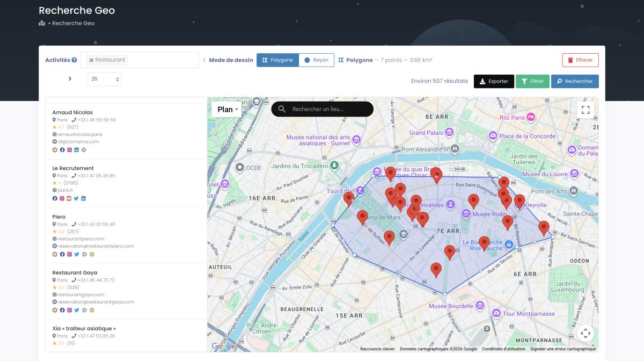Image resolution: width=644 pixels, height=361 pixels.
Task: Open the Plan map type dropdown
Action: pyautogui.click(x=228, y=110)
